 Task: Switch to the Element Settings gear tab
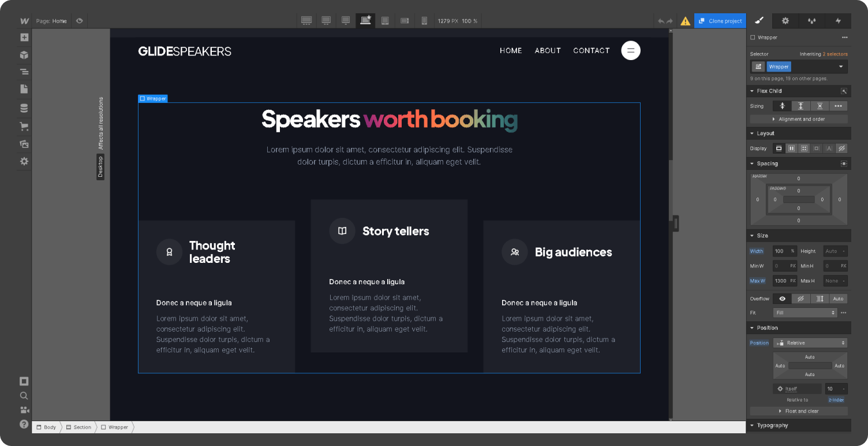tap(785, 21)
